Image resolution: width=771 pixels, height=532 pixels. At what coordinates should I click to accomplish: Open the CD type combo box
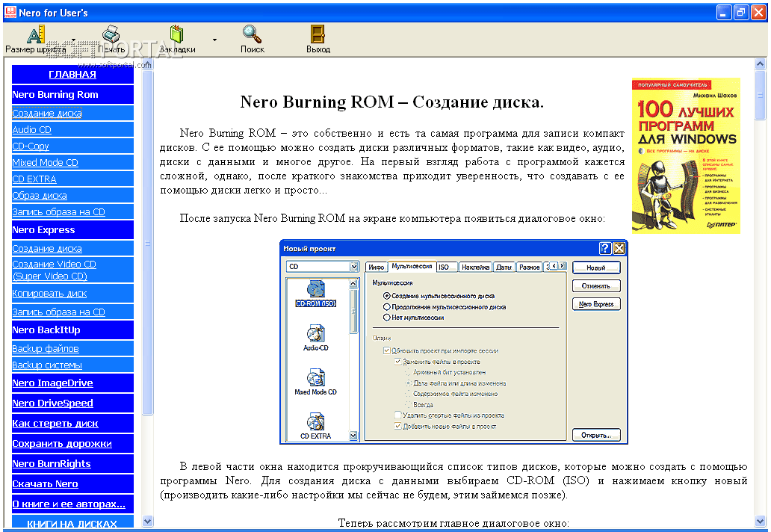[x=323, y=267]
